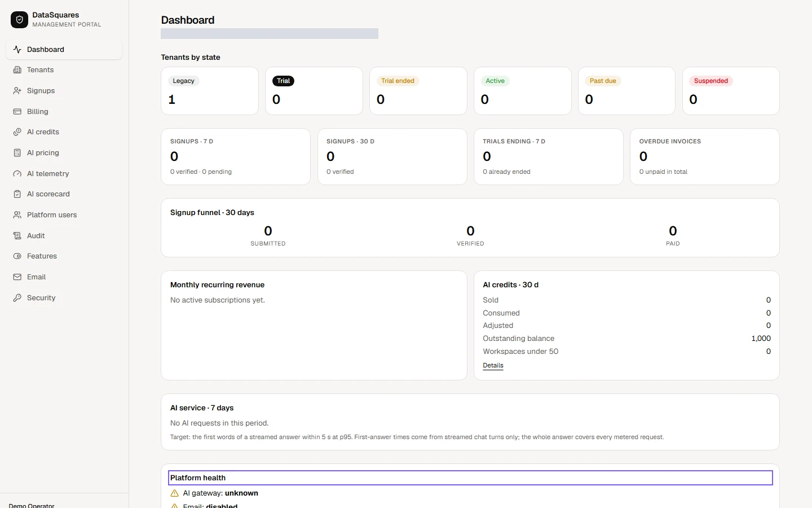
Task: Click the "OVERDUE INVOICES" label
Action: [x=670, y=142]
